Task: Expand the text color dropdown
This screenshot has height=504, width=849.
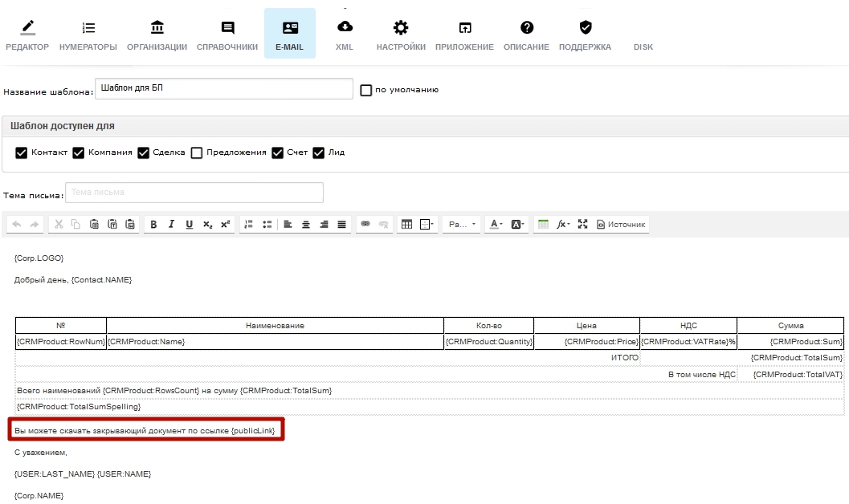Action: [x=496, y=225]
